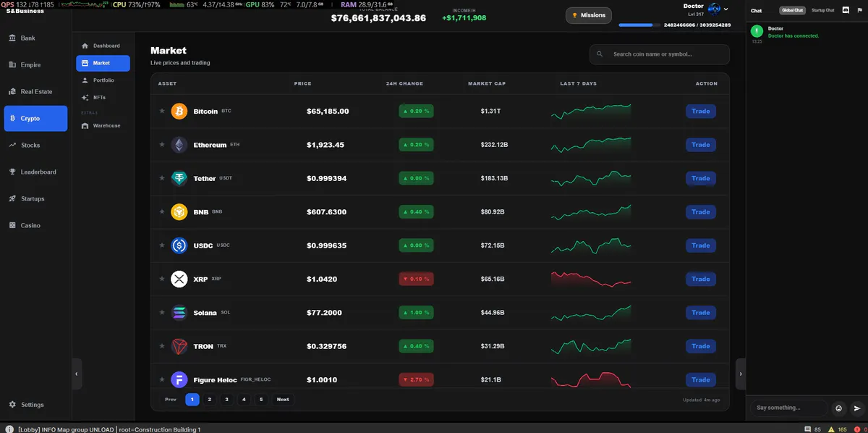Click the Bitcoin coin logo

tap(179, 112)
